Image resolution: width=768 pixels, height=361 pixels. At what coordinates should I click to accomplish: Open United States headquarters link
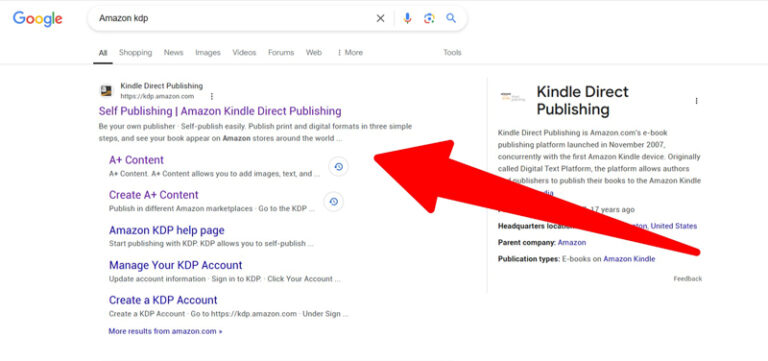[x=673, y=226]
